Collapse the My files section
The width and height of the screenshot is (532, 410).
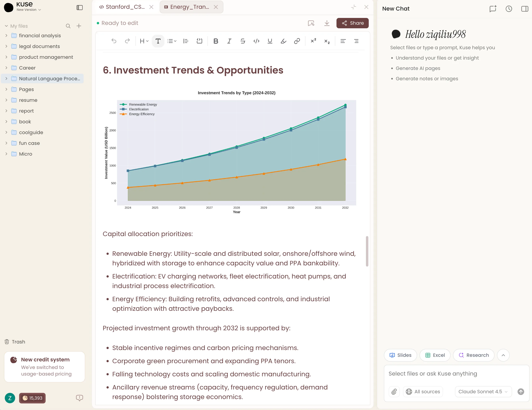6,26
